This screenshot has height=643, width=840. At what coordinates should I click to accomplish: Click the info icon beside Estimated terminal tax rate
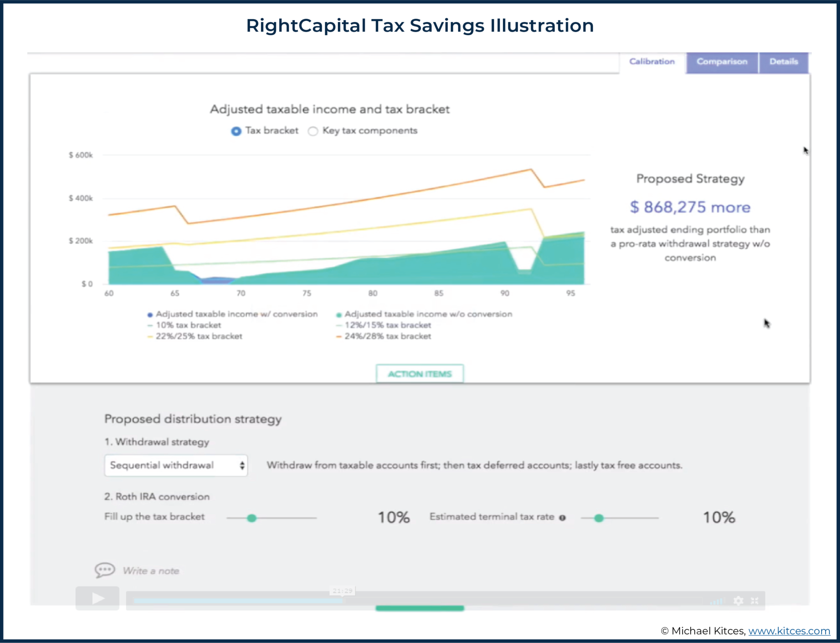coord(563,518)
